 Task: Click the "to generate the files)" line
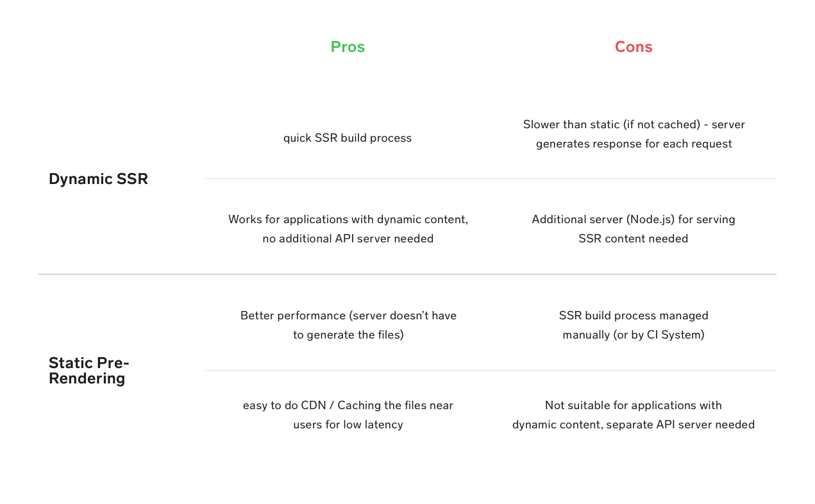(348, 335)
